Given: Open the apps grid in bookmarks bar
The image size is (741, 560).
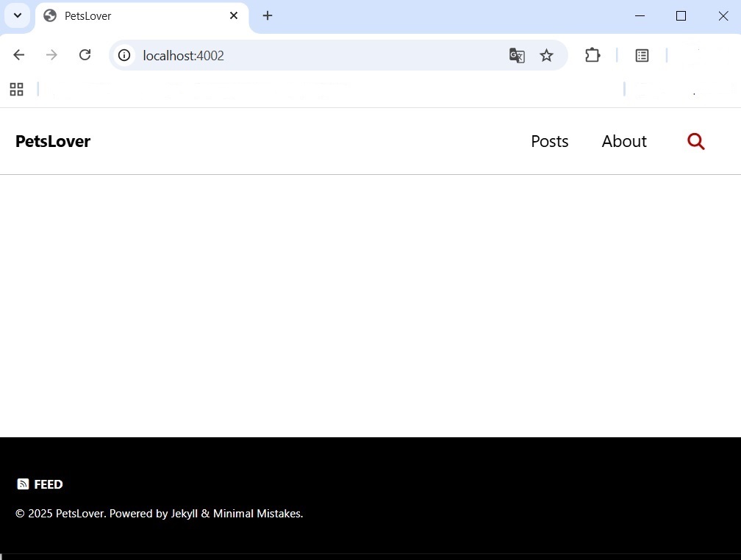Looking at the screenshot, I should 16,90.
